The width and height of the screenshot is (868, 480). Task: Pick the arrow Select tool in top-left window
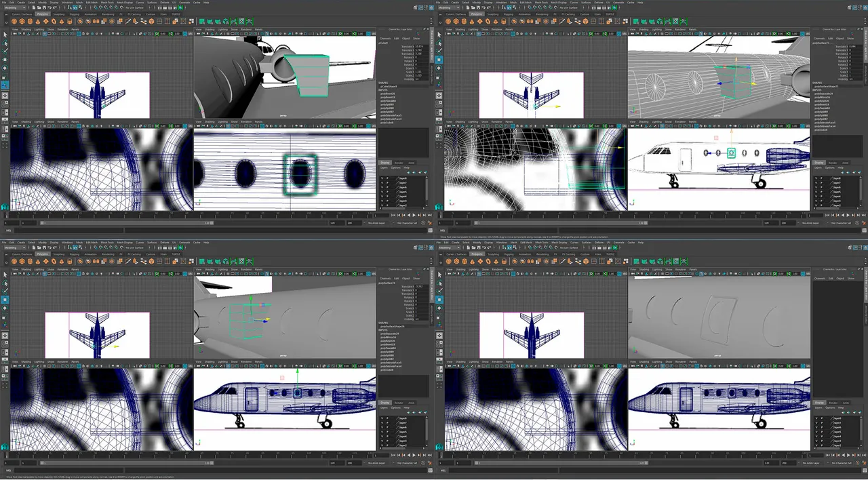(5, 35)
